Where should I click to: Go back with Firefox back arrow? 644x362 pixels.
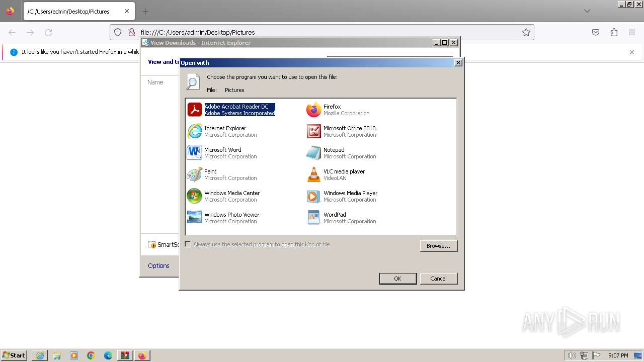[12, 32]
